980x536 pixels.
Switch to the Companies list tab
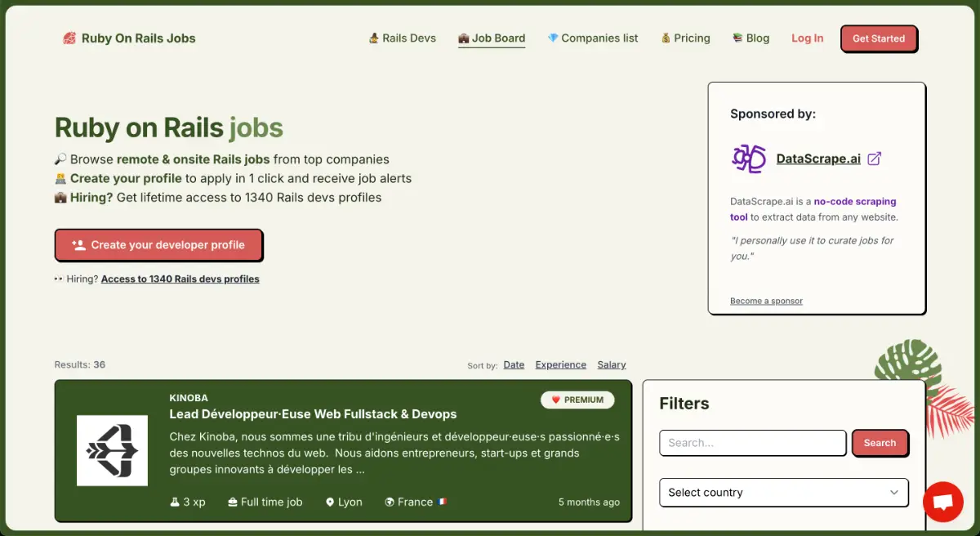coord(593,38)
